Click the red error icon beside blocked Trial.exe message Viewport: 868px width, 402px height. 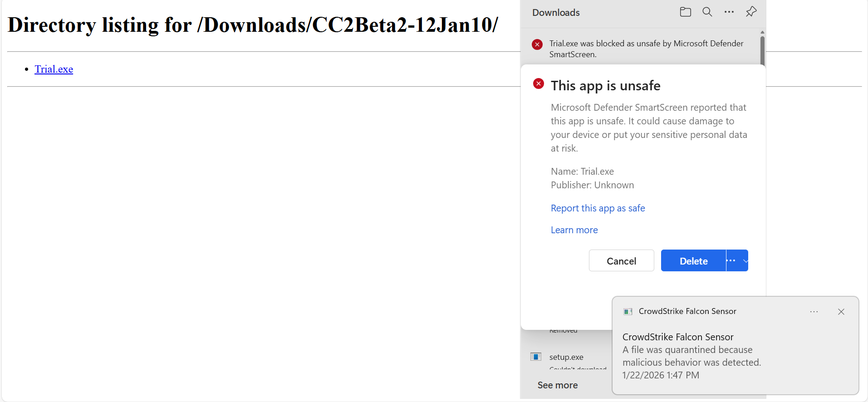click(537, 44)
